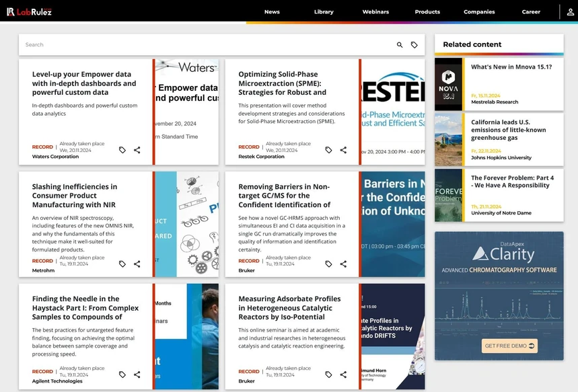Open 'Slashing Inefficiencies in Consumer Product' title
Image resolution: width=578 pixels, height=392 pixels.
[75, 196]
